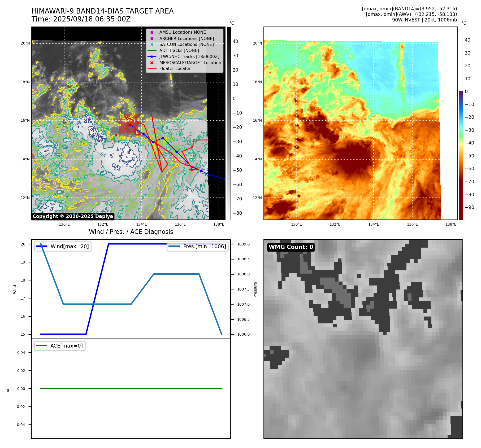
Task: Click the JTWC track point near 137°E 13.4°N
Action: click(201, 171)
